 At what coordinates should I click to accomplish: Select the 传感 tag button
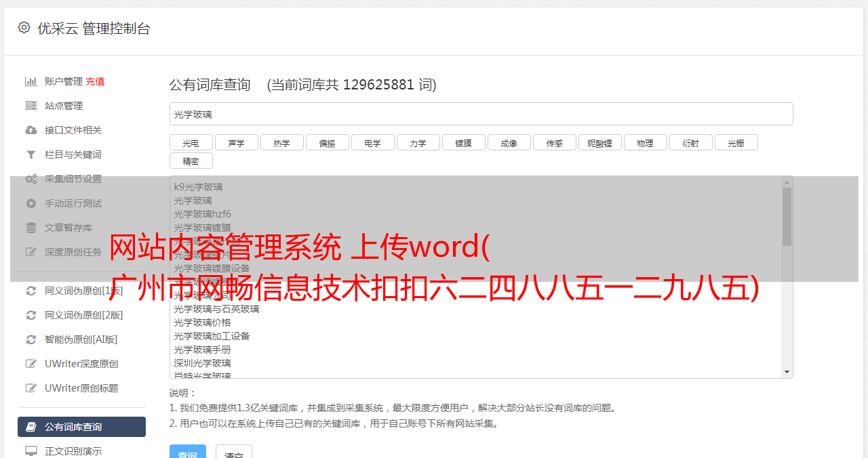pos(554,142)
